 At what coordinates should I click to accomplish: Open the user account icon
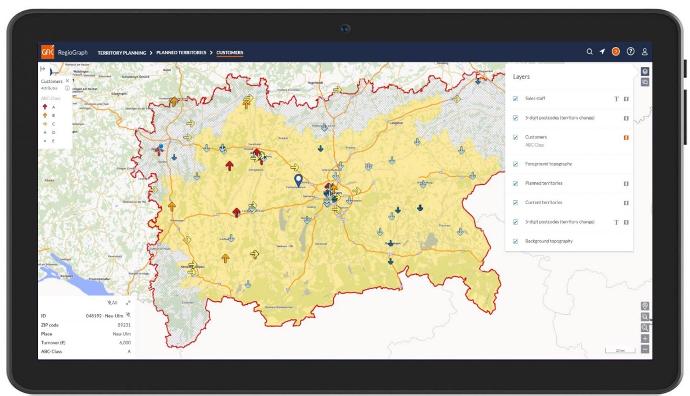coord(645,52)
